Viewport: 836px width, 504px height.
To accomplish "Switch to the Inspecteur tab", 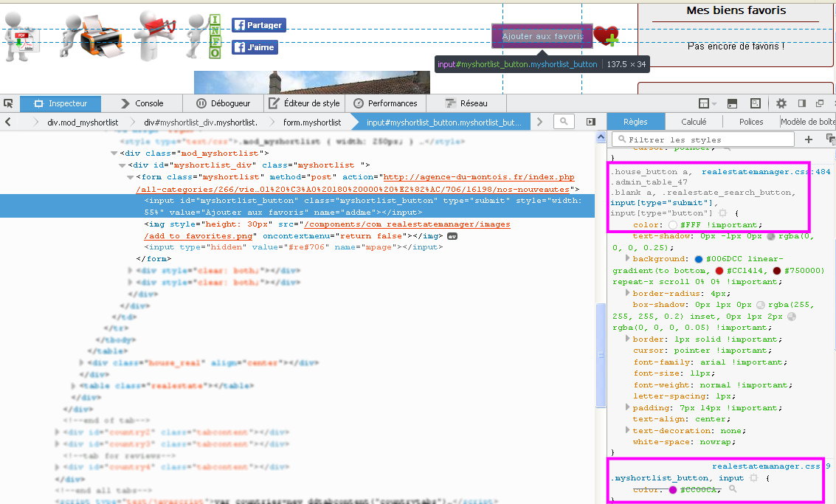I will click(61, 103).
